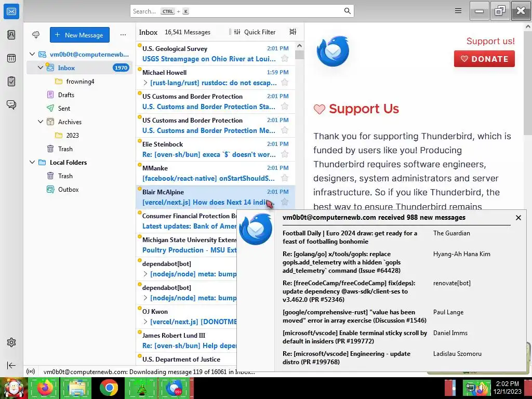Image resolution: width=532 pixels, height=399 pixels.
Task: Open the Address Book space
Action: point(11,35)
